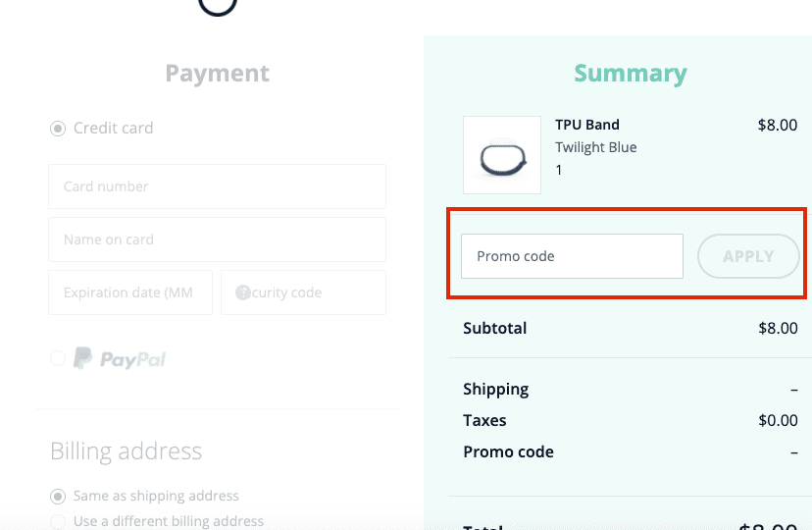Click the Payment heading
The width and height of the screenshot is (812, 530).
coord(218,73)
